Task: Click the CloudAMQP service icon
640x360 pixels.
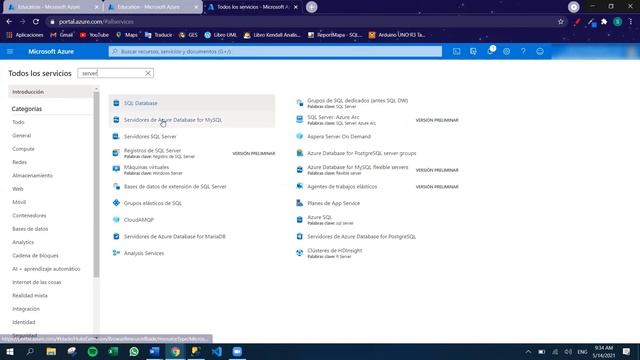Action: (x=116, y=220)
